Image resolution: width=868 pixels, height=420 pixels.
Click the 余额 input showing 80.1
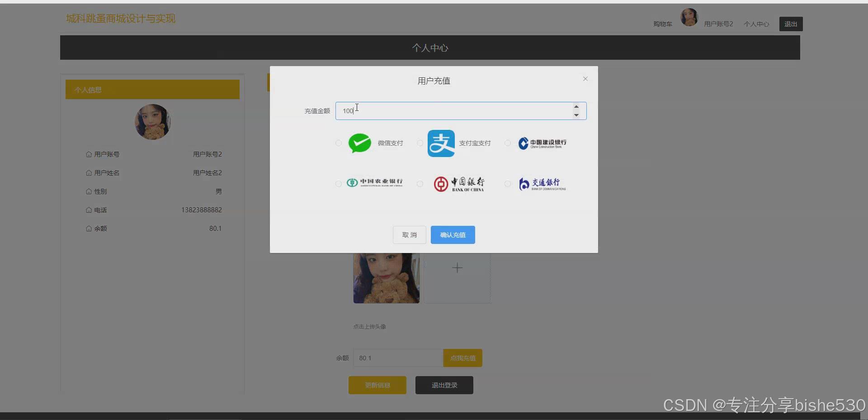tap(398, 358)
